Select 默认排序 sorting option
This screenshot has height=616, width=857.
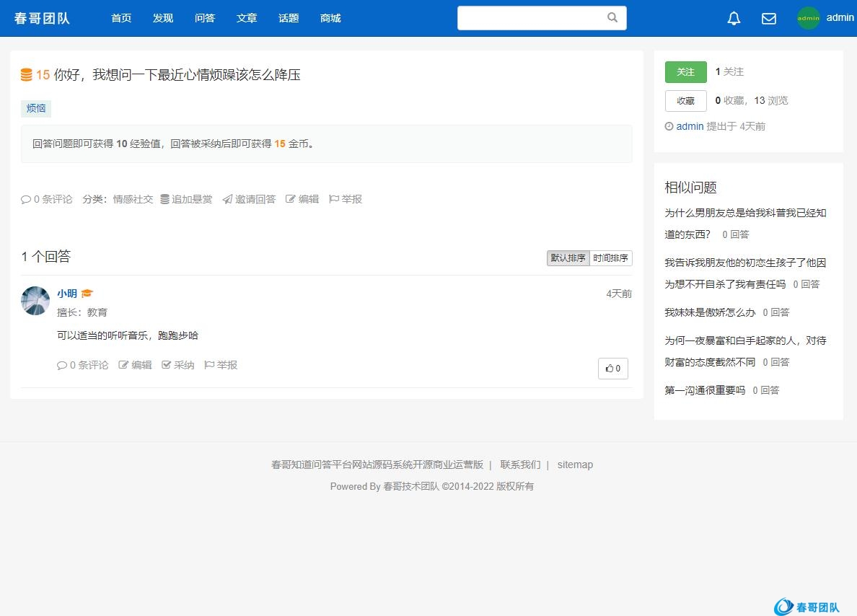pos(568,258)
